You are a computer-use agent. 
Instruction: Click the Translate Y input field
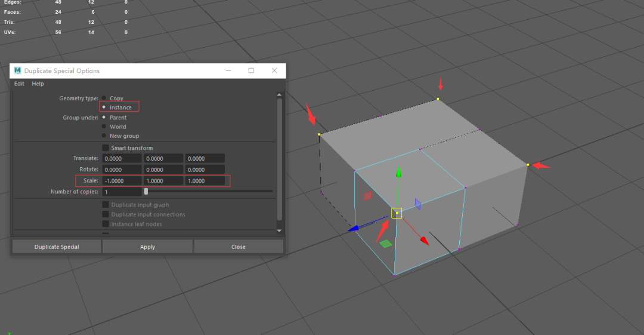click(x=163, y=158)
